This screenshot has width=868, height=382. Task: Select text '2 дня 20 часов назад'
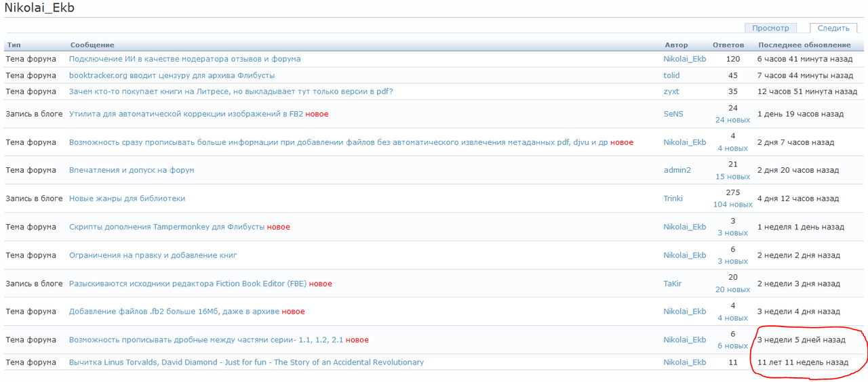tap(798, 170)
